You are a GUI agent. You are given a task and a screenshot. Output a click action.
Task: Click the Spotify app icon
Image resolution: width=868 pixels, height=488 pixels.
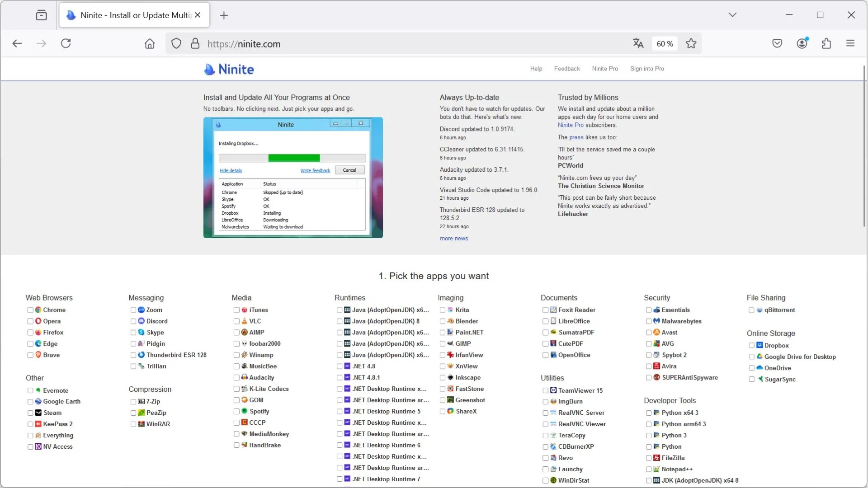click(245, 411)
